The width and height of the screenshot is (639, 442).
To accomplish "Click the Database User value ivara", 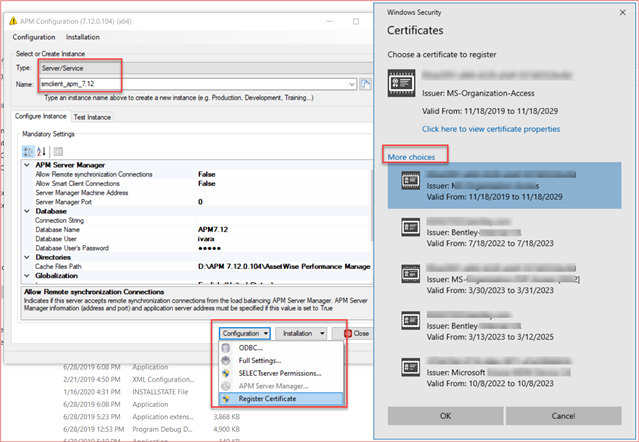I will tap(206, 239).
